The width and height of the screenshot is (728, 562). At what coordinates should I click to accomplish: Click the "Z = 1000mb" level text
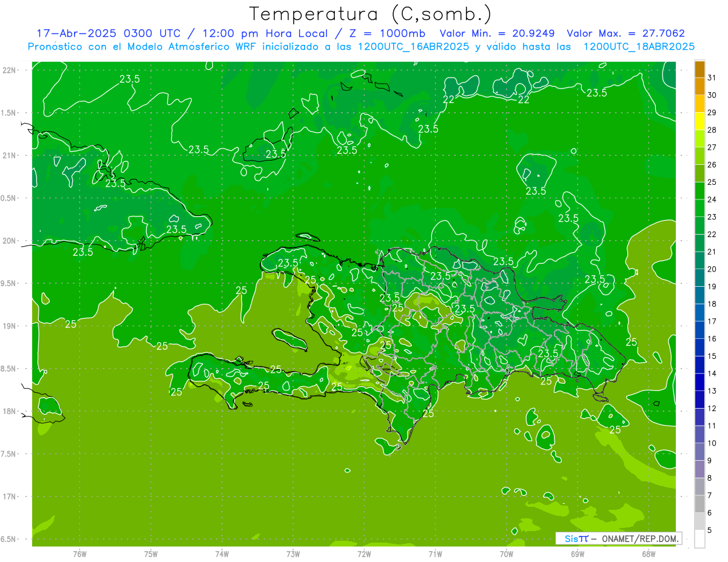click(386, 33)
